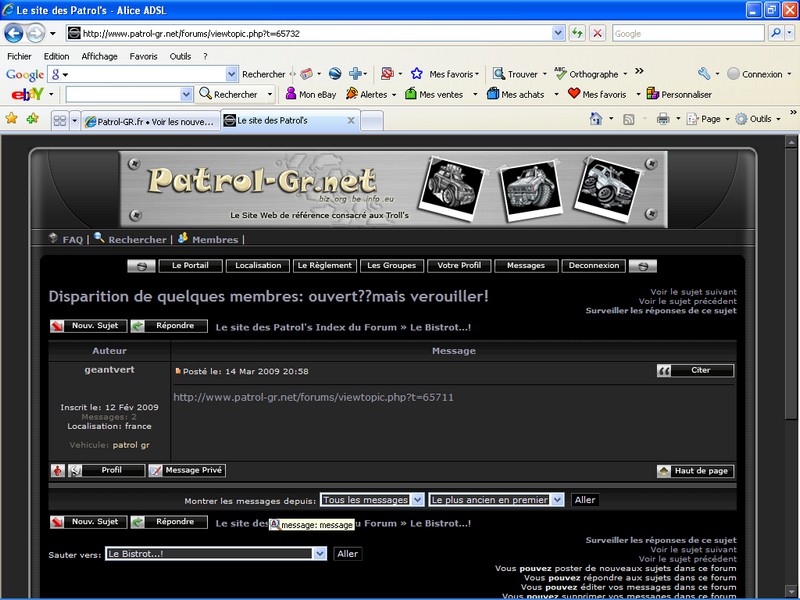
Task: Click the top Répondre button
Action: point(169,326)
